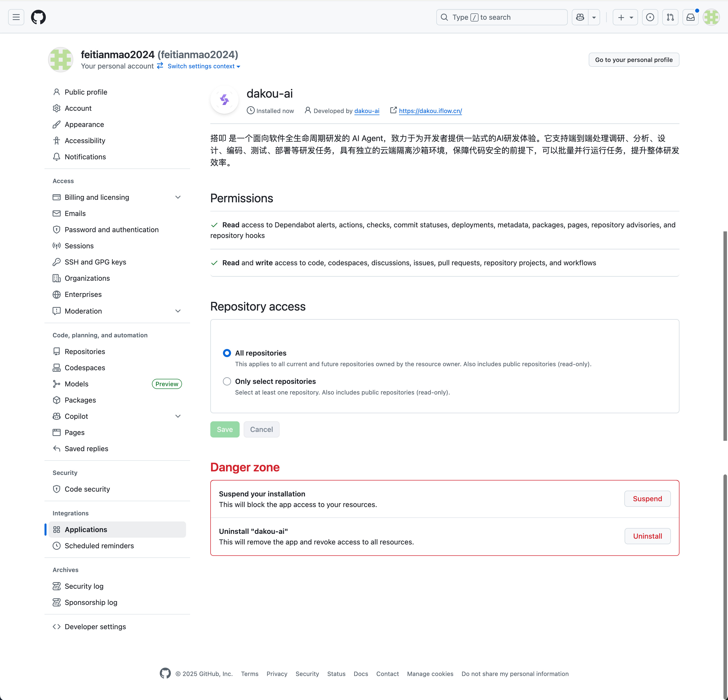Open the dakou.iflow.cn website link
Screen dimensions: 728x700
430,111
